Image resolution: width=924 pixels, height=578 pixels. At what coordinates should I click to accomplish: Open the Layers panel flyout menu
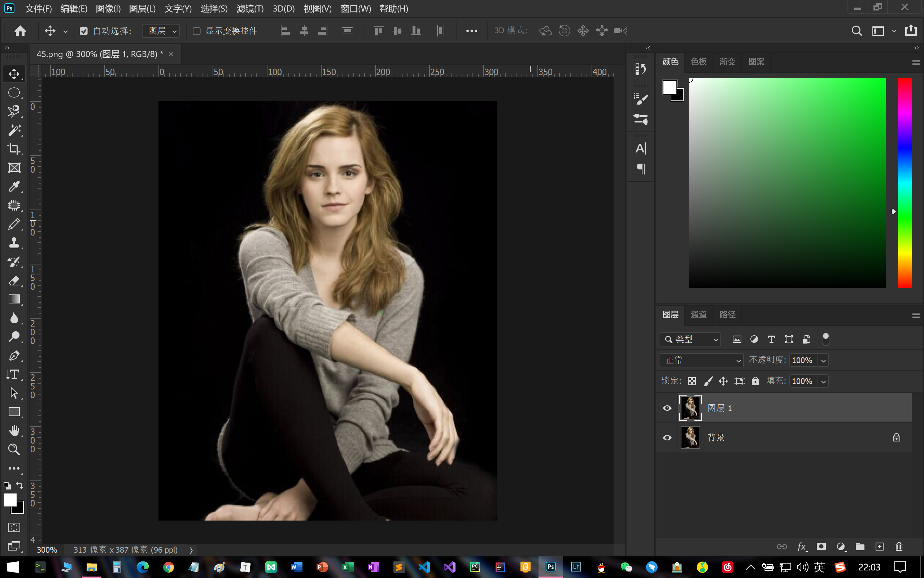(x=916, y=315)
